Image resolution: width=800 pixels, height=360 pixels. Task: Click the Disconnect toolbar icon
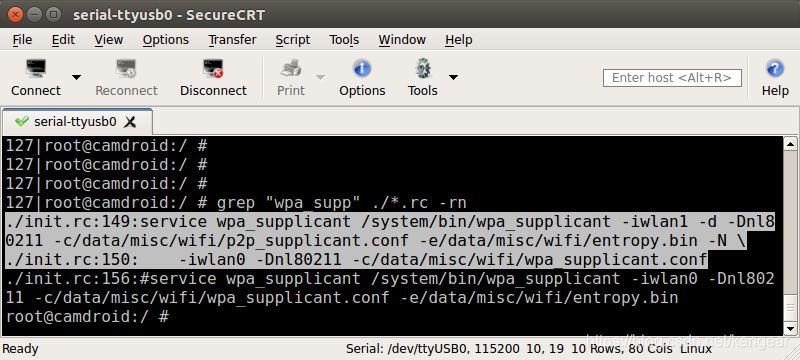tap(213, 68)
